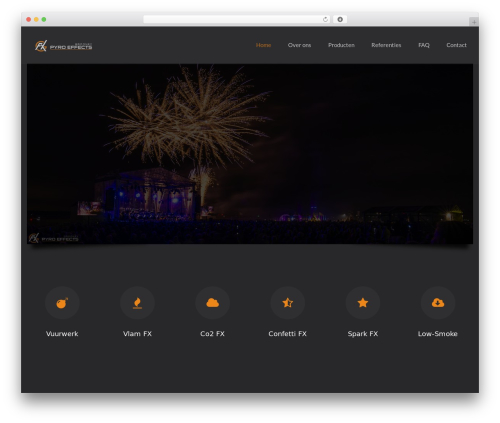Screen dimensions: 500x423
Task: Minimize the browser window with yellow button
Action: [x=36, y=19]
